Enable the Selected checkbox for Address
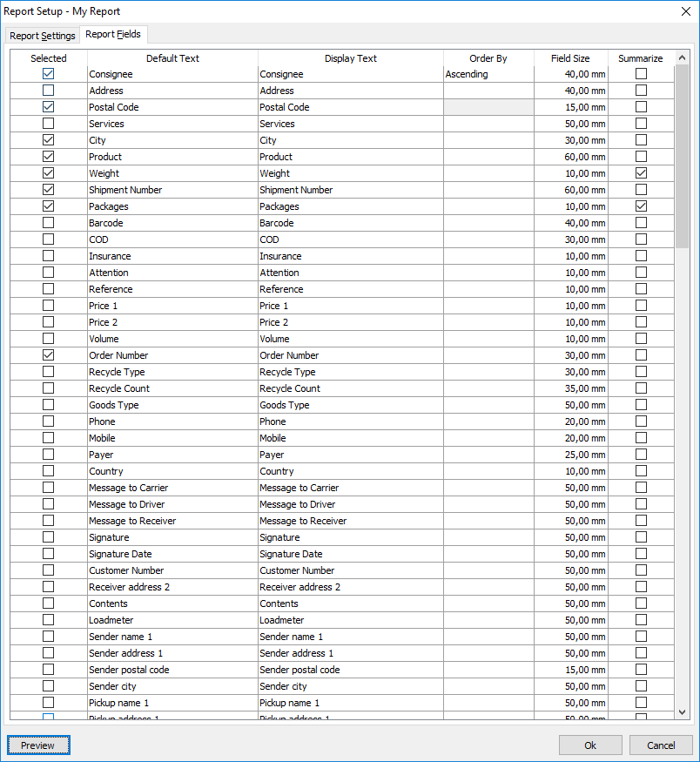Viewport: 700px width, 762px height. click(48, 91)
